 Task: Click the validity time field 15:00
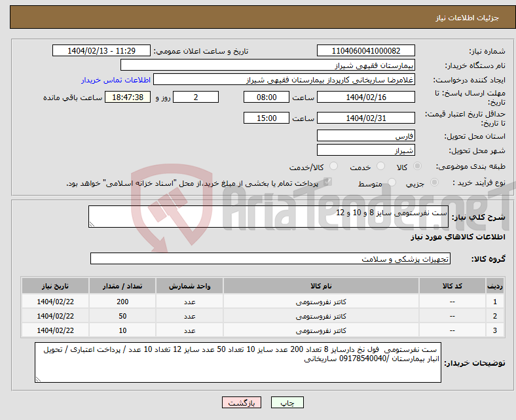(267, 118)
